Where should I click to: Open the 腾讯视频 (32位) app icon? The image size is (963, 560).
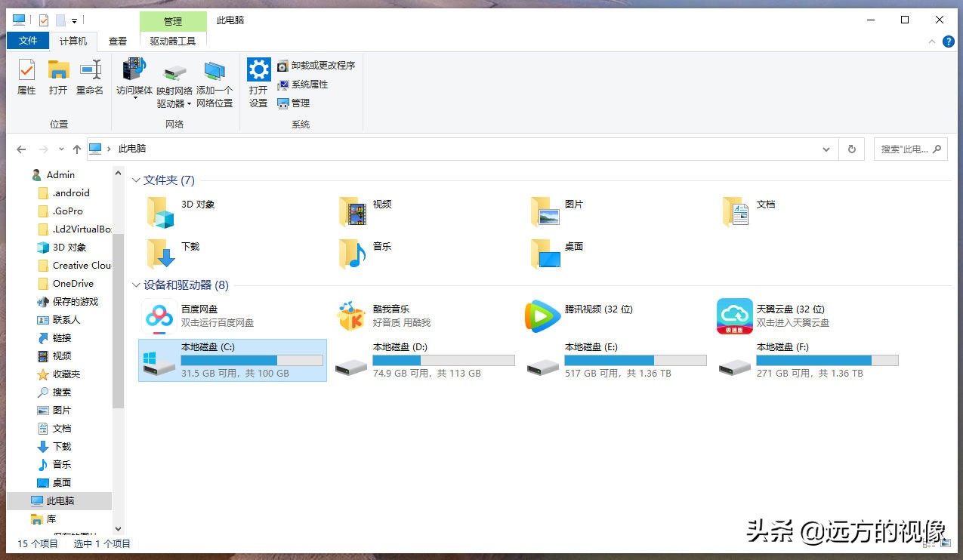[542, 316]
